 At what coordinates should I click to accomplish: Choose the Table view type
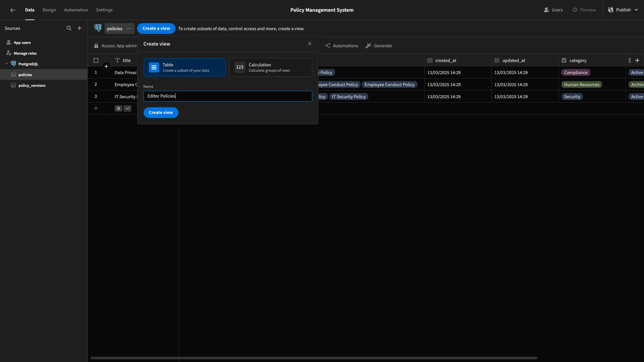[185, 67]
